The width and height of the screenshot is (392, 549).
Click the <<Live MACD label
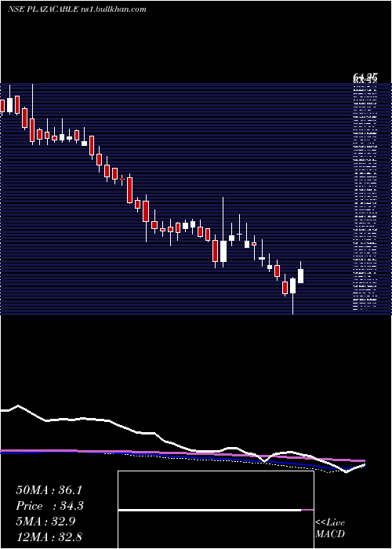pyautogui.click(x=330, y=529)
